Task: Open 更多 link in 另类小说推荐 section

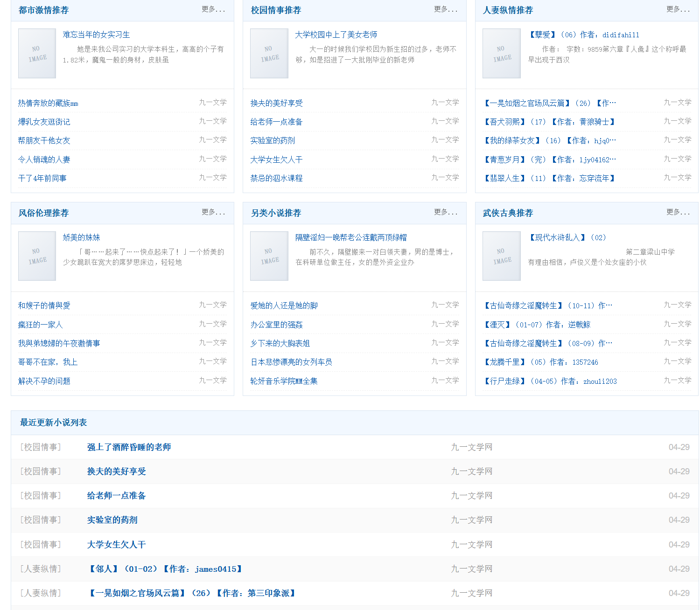Action: [x=446, y=212]
